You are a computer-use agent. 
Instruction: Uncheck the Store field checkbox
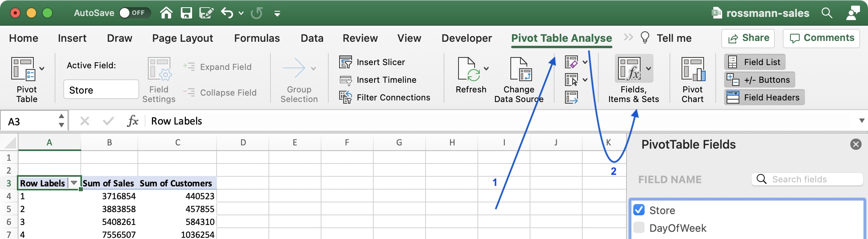[639, 210]
